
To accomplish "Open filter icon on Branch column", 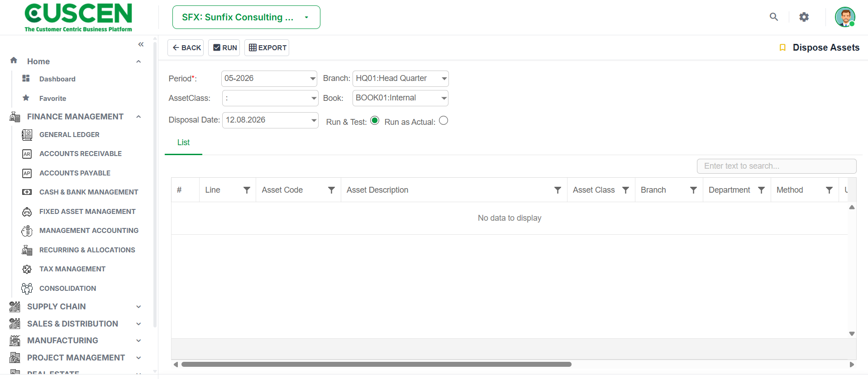I will 693,190.
